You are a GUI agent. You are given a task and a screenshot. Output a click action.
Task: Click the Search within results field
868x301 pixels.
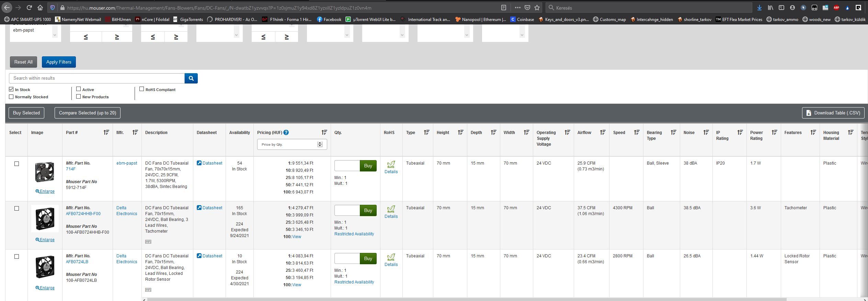97,78
